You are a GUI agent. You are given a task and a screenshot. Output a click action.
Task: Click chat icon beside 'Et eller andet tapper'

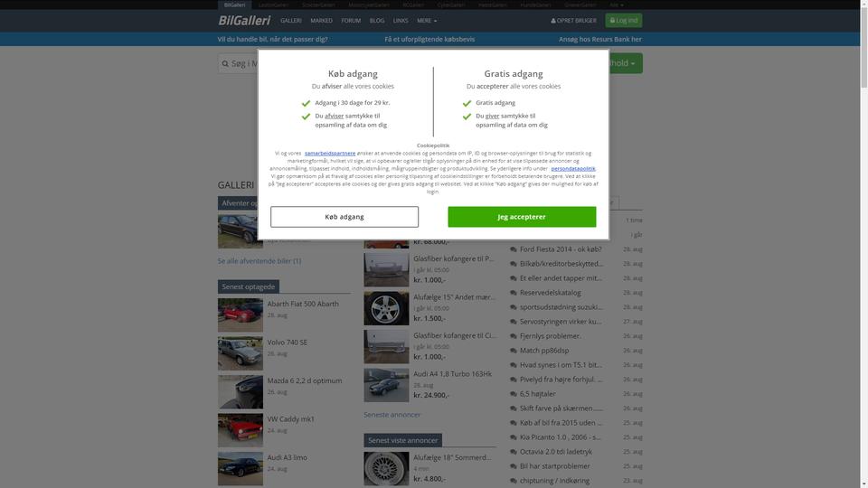514,278
